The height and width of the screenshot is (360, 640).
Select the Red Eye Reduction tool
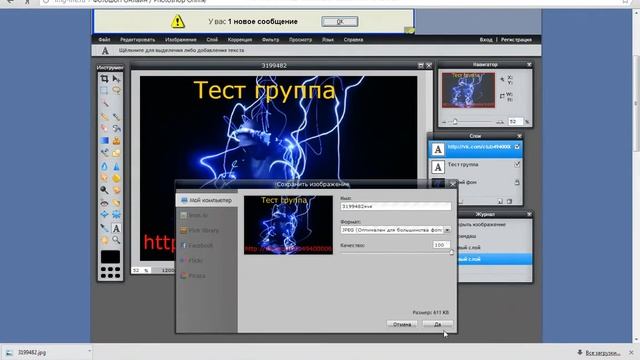pyautogui.click(x=104, y=203)
